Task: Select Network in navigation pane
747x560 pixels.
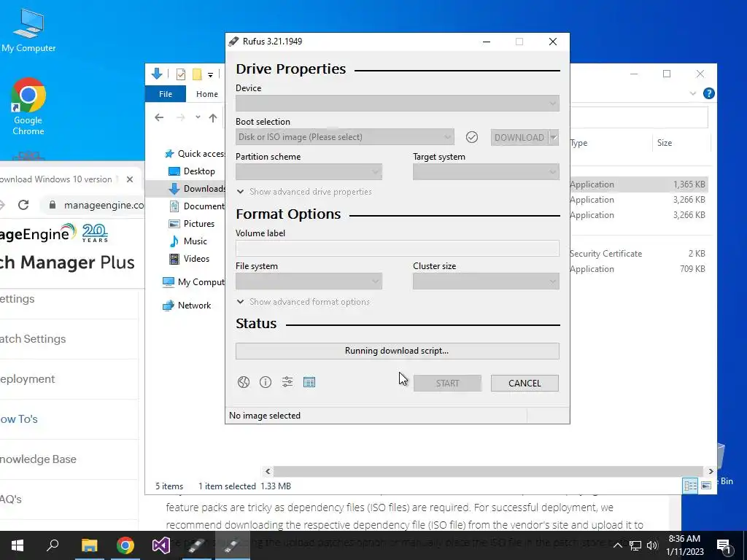Action: tap(187, 306)
